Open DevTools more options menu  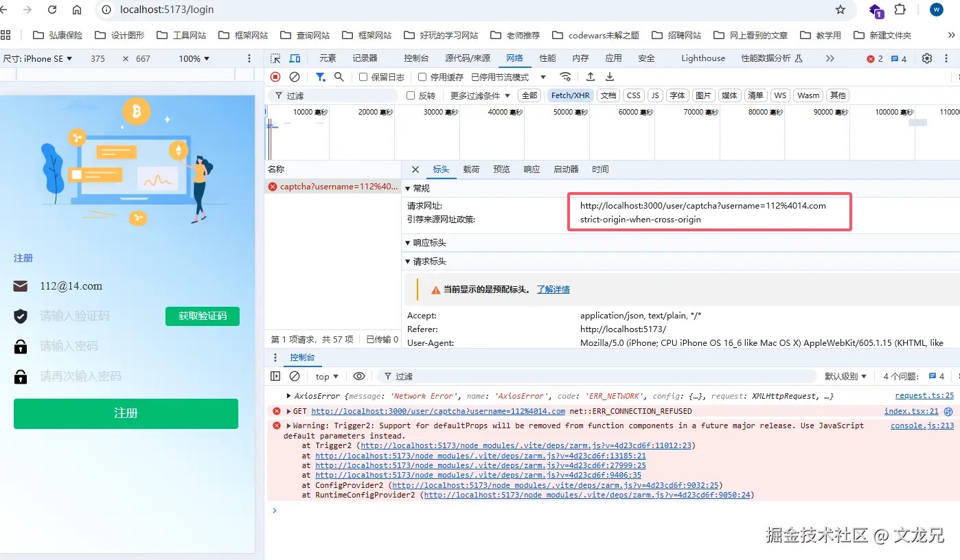pyautogui.click(x=946, y=58)
